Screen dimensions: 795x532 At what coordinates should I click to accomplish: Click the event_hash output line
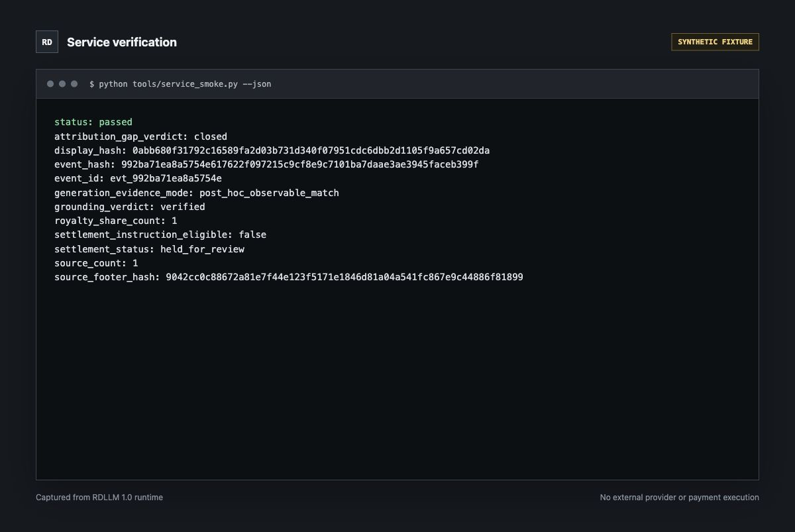pyautogui.click(x=266, y=164)
